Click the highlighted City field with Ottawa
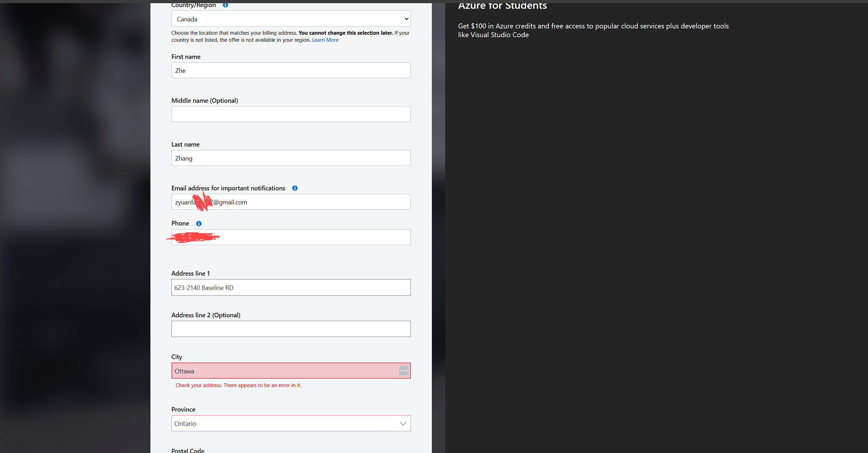Screen dimensions: 868x453 click(280, 371)
